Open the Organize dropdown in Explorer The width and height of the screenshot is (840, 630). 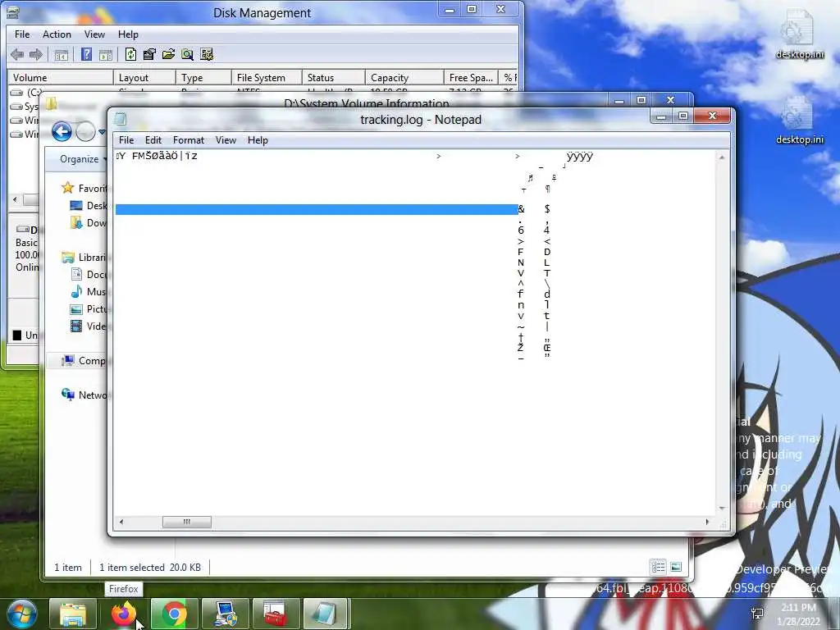[x=84, y=159]
